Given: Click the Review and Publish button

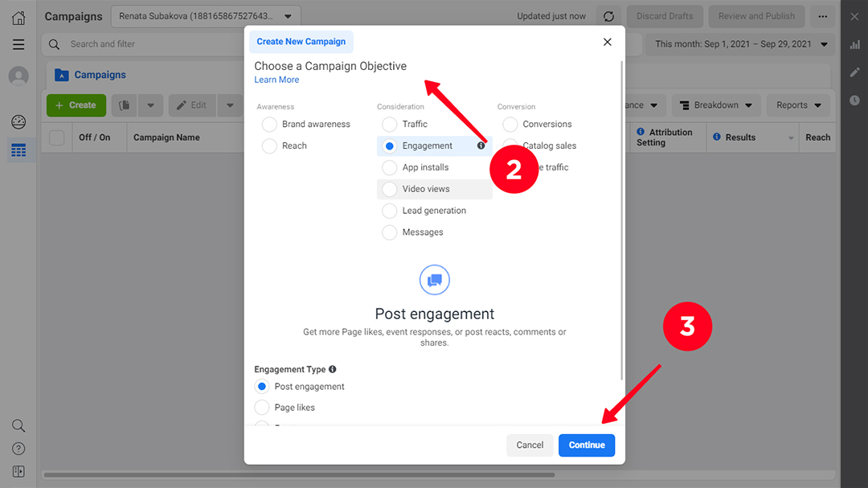Looking at the screenshot, I should (756, 17).
